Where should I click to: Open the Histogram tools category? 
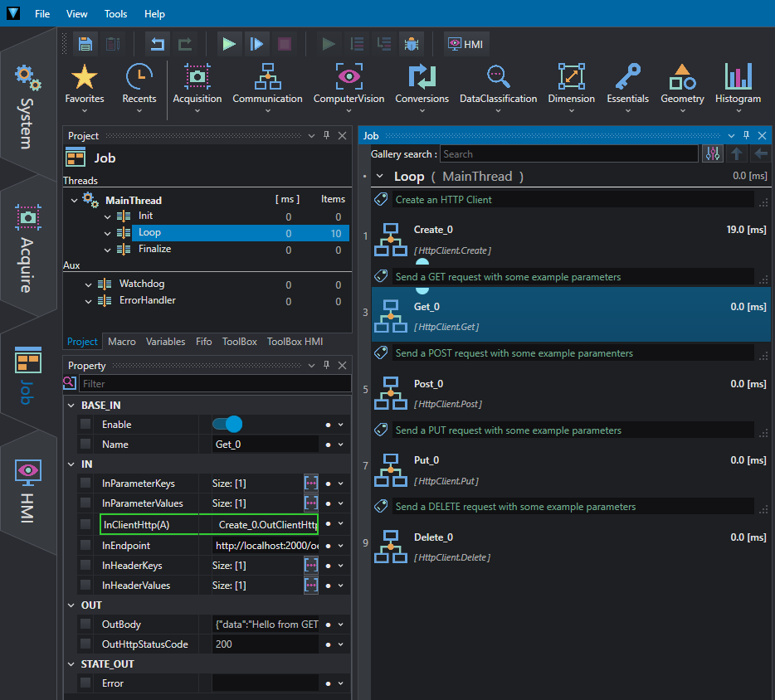[x=738, y=87]
